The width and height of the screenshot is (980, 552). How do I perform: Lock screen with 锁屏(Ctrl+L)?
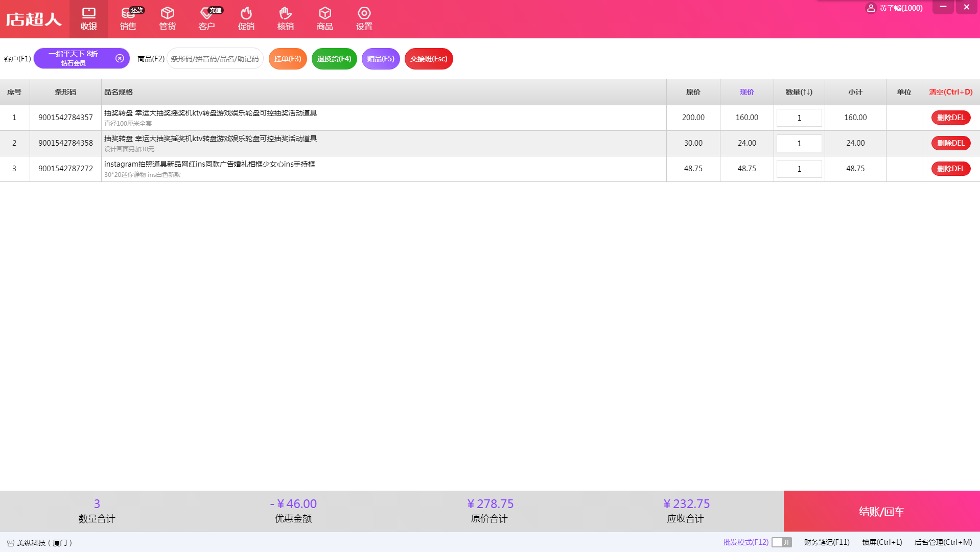(x=882, y=542)
